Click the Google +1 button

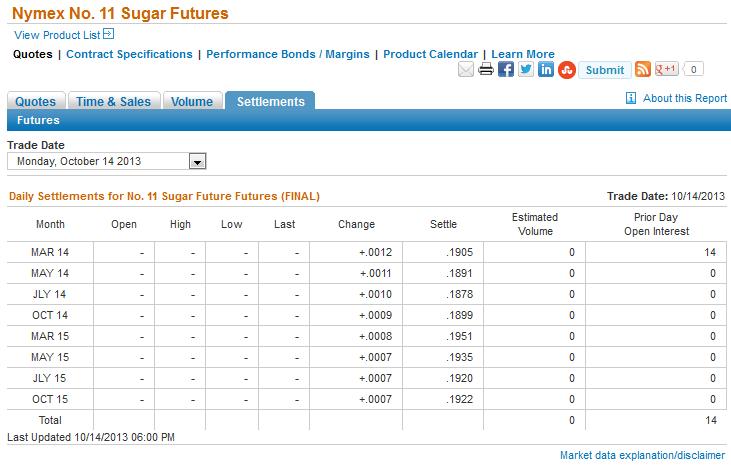click(x=667, y=69)
